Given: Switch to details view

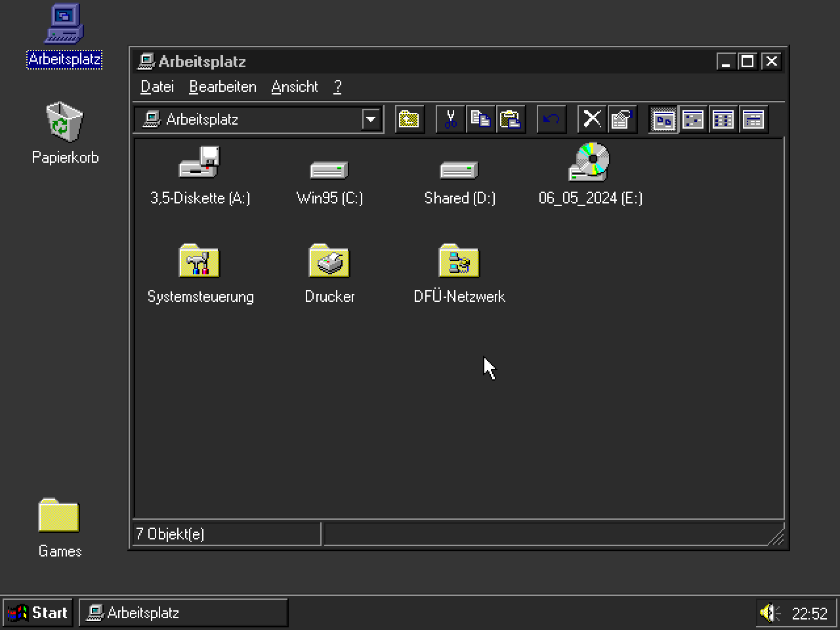Looking at the screenshot, I should (x=753, y=119).
